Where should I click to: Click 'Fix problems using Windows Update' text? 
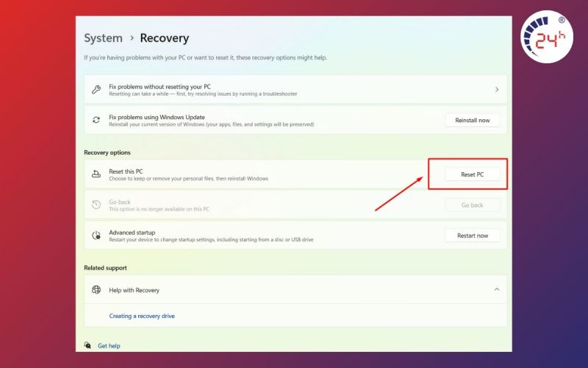point(157,117)
